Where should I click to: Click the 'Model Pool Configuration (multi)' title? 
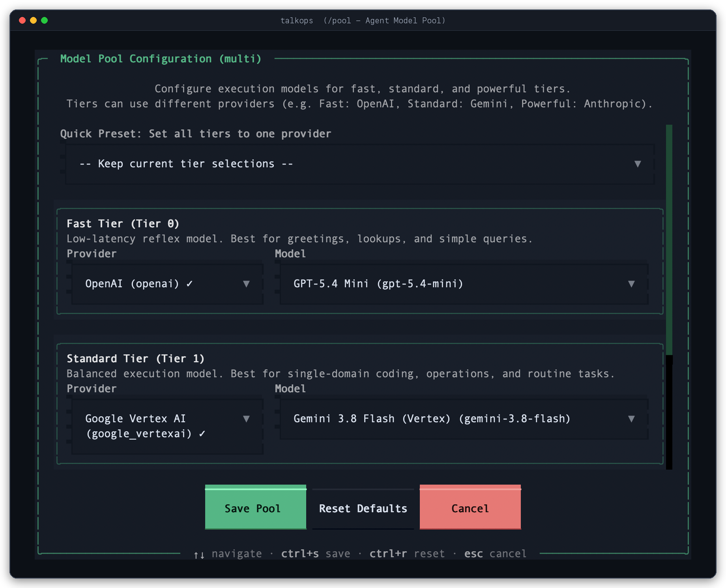161,59
